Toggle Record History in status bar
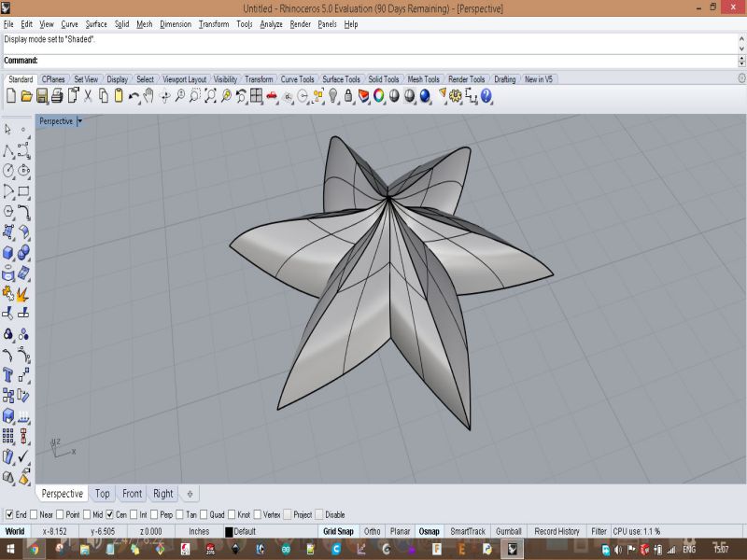The height and width of the screenshot is (560, 747). tap(557, 531)
